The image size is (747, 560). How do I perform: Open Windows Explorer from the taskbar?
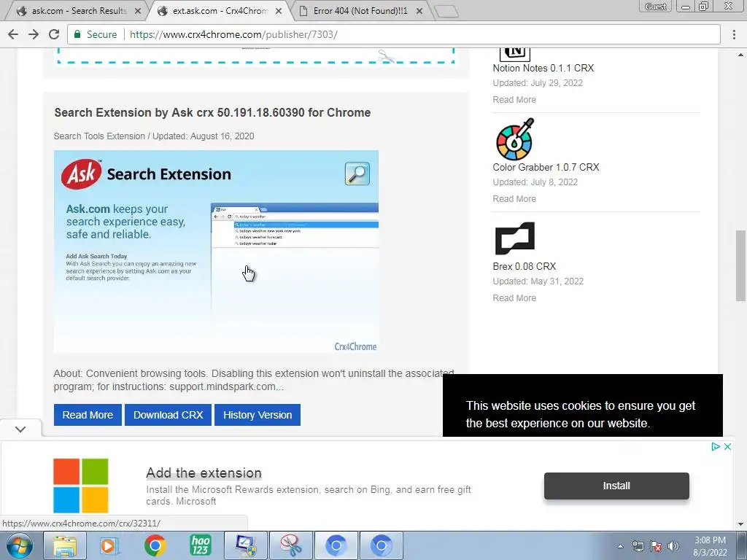(65, 545)
